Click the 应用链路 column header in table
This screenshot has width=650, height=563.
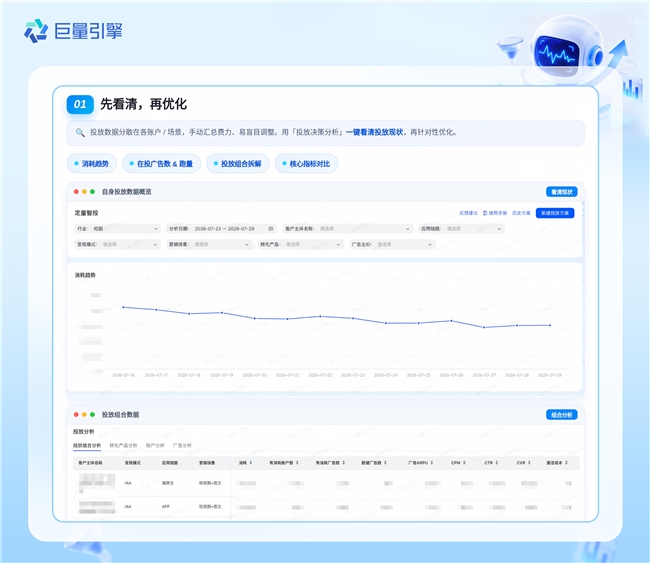[170, 463]
